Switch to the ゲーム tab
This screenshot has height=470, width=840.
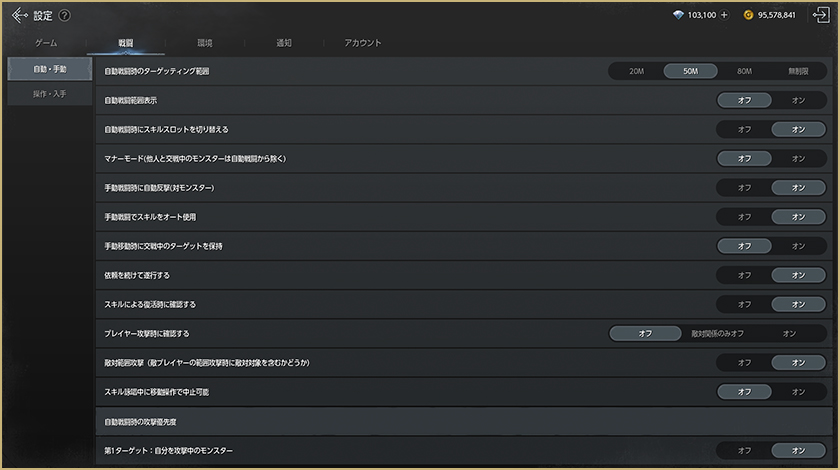46,43
